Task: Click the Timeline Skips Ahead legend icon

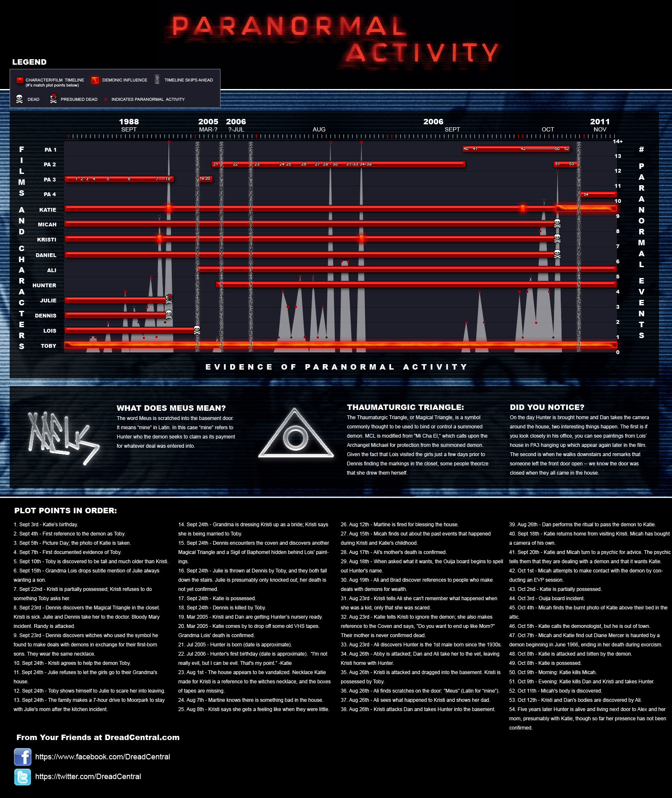Action: (x=157, y=79)
